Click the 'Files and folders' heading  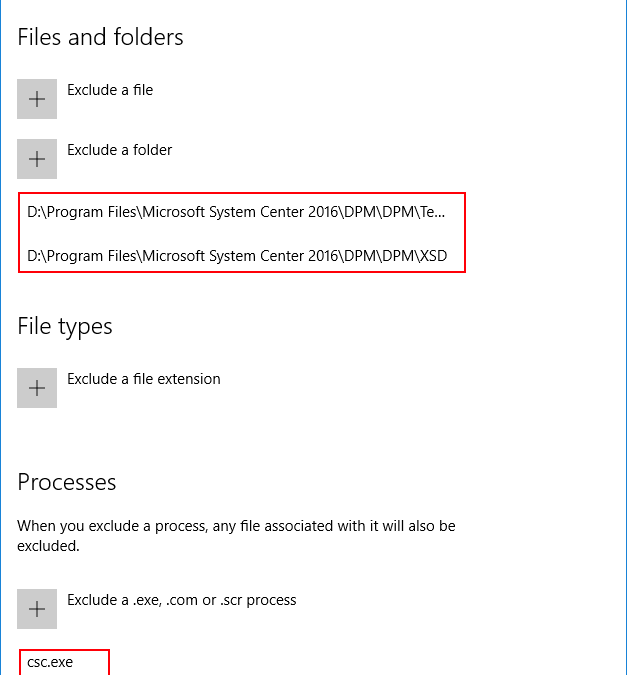pos(100,37)
